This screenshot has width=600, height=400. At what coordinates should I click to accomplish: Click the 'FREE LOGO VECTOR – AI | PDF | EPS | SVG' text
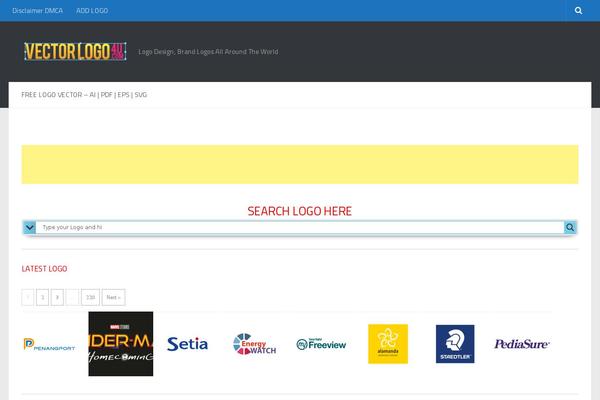pyautogui.click(x=84, y=95)
